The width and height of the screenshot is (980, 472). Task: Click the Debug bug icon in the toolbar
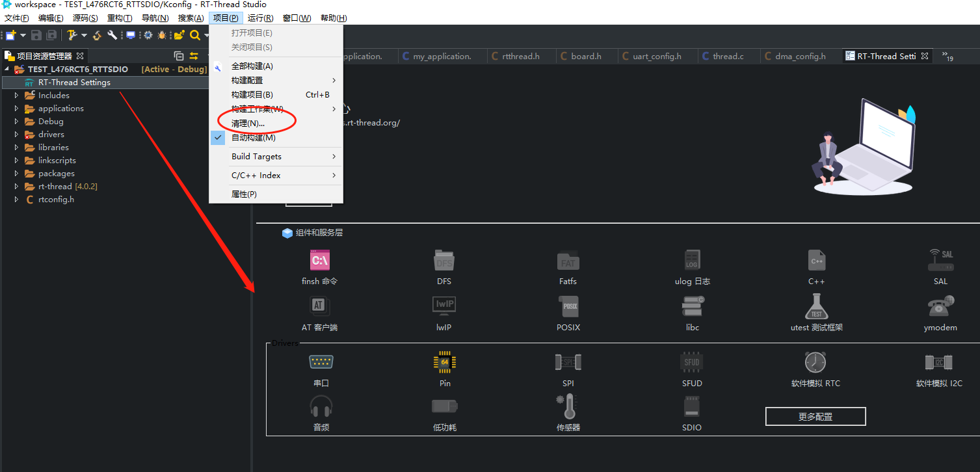pos(161,35)
